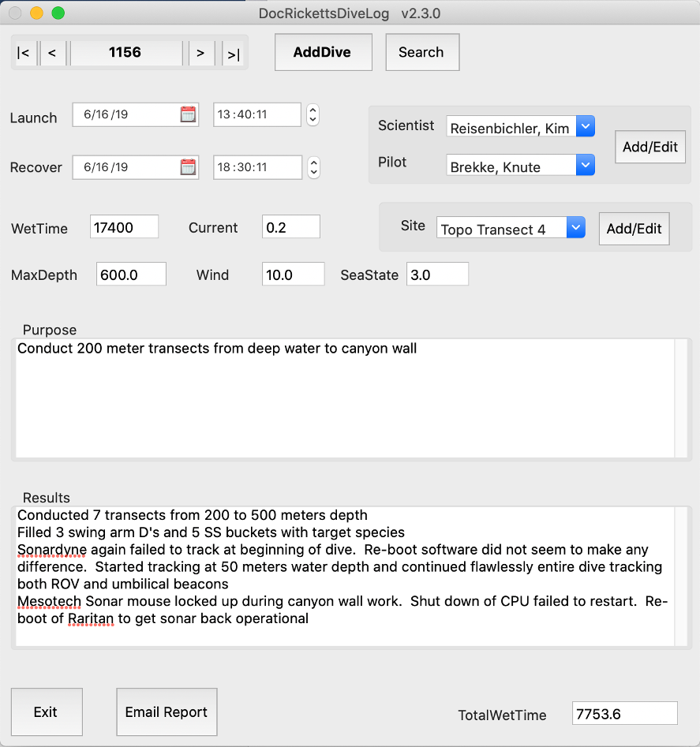Viewport: 700px width, 747px height.
Task: Expand the Scientist dropdown
Action: click(584, 126)
